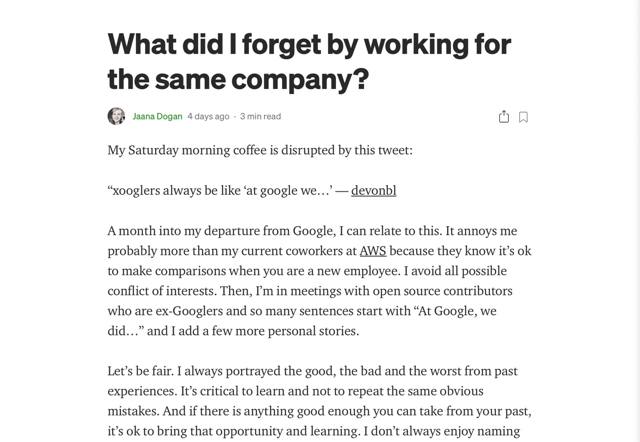Click the '4 days ago' publish date
Screen dimensions: 640x442
208,116
